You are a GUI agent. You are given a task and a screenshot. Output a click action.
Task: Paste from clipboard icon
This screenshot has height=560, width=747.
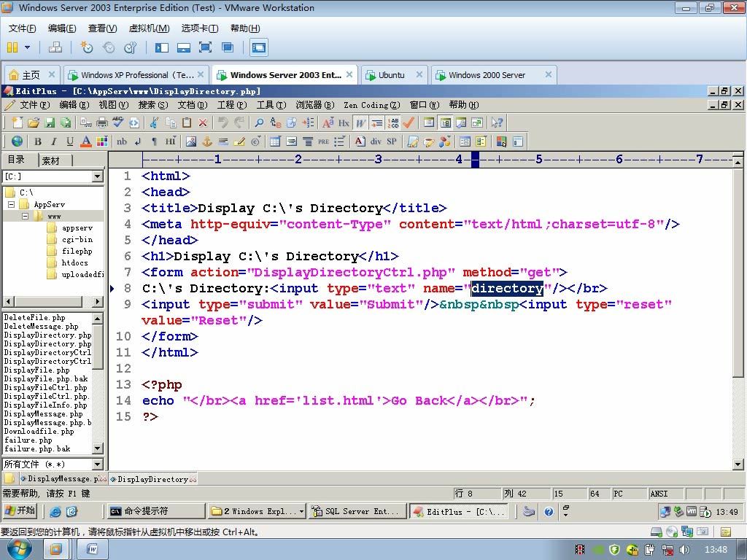tap(187, 122)
